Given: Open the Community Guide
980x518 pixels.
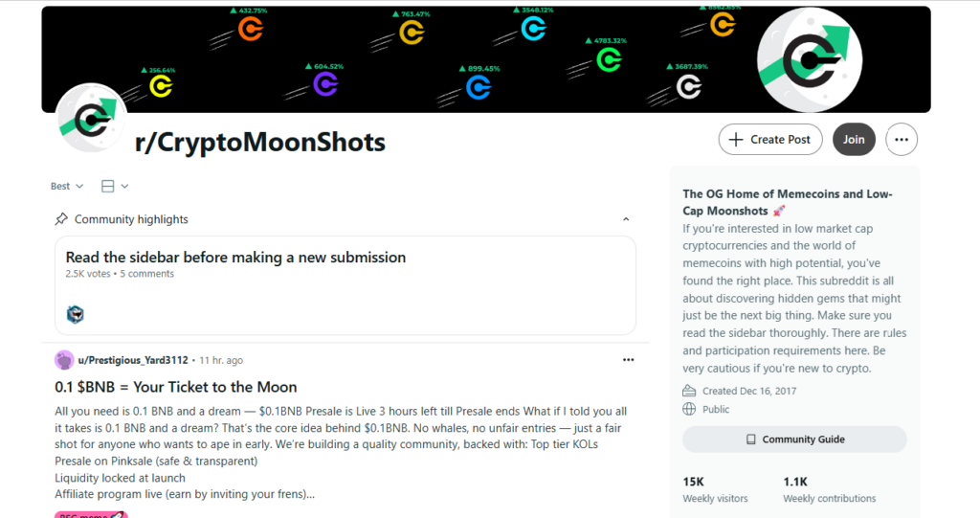Looking at the screenshot, I should [x=794, y=439].
